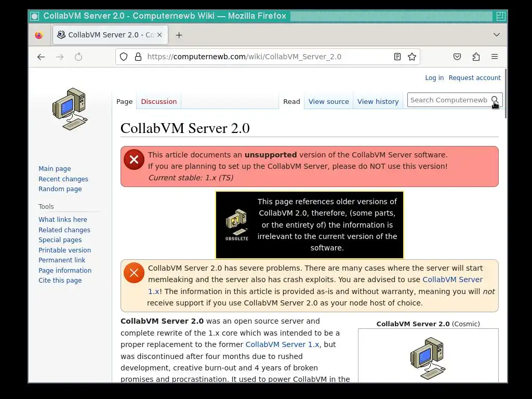The image size is (532, 399).
Task: Reload the page with the refresh icon
Action: point(78,57)
